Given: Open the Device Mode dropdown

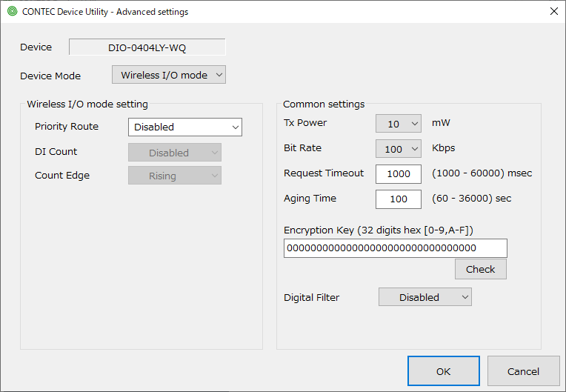Looking at the screenshot, I should point(169,75).
